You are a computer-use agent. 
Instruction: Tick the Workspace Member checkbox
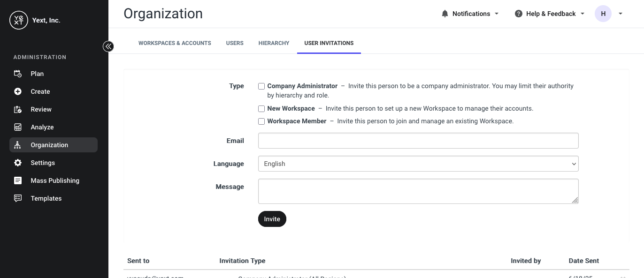261,121
